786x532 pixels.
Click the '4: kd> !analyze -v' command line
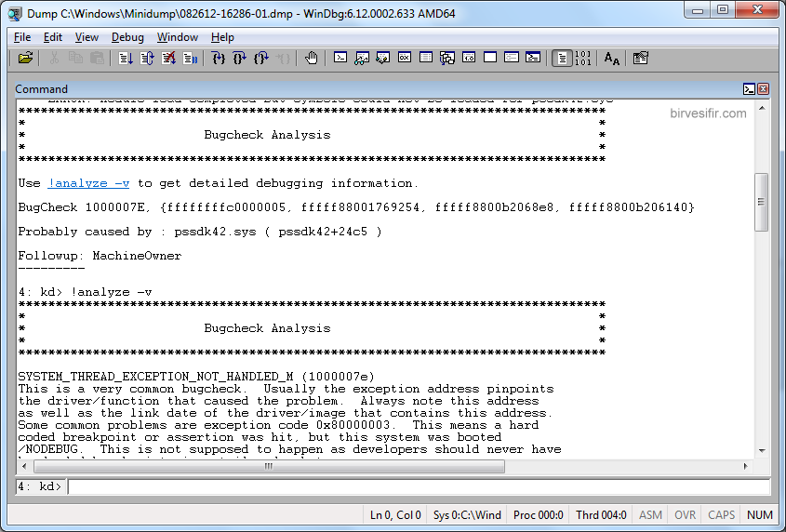coord(86,292)
